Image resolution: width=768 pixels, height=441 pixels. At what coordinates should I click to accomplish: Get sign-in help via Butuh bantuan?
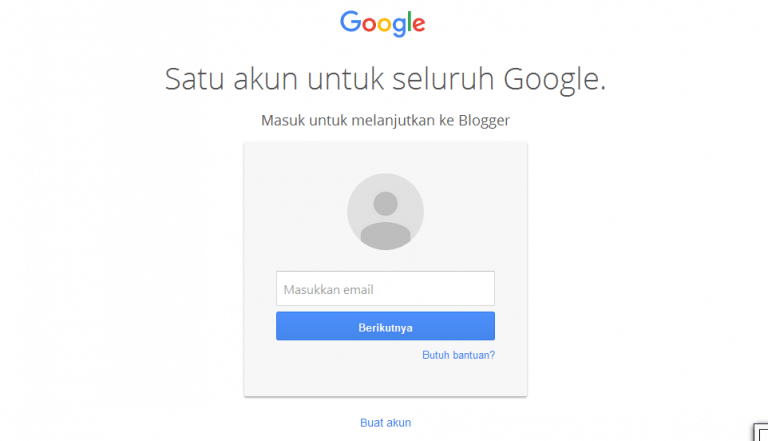point(458,355)
